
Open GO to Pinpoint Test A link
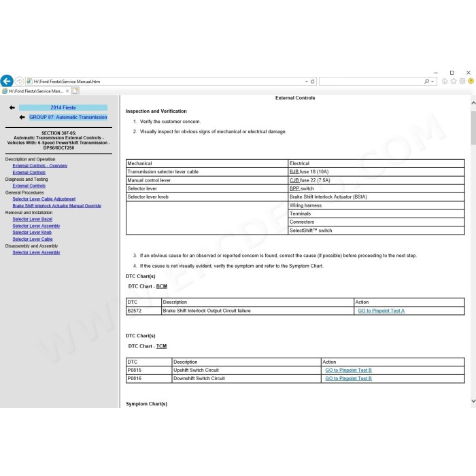[x=381, y=311]
